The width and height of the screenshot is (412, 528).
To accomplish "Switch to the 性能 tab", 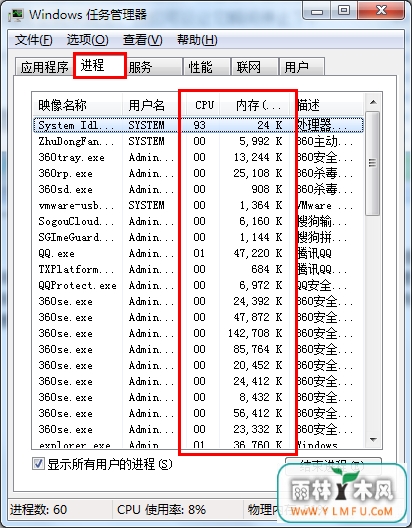I will tap(207, 67).
